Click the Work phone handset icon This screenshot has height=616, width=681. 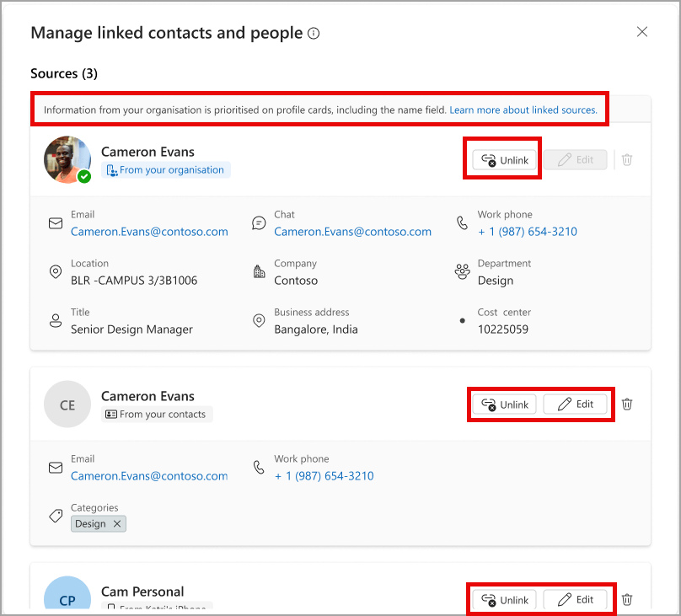click(463, 222)
